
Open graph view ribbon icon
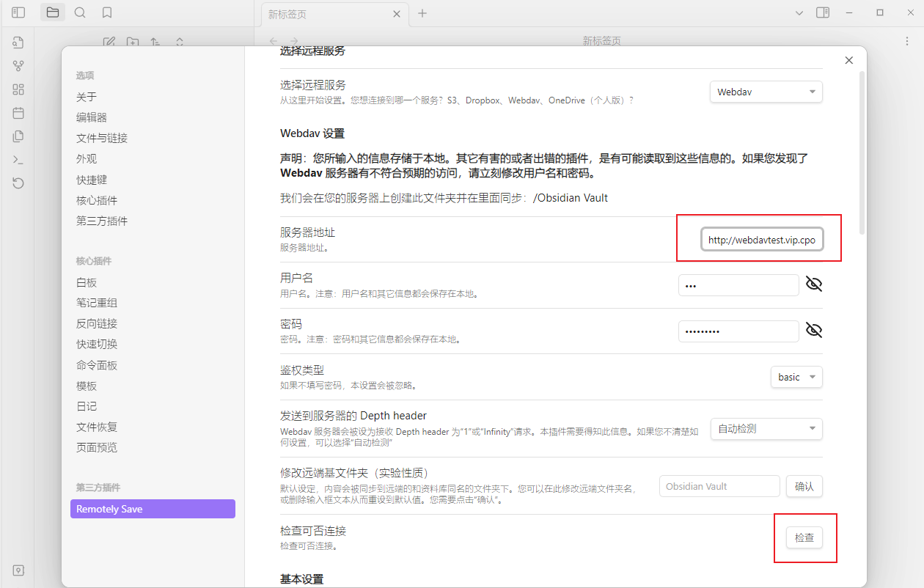pyautogui.click(x=18, y=66)
